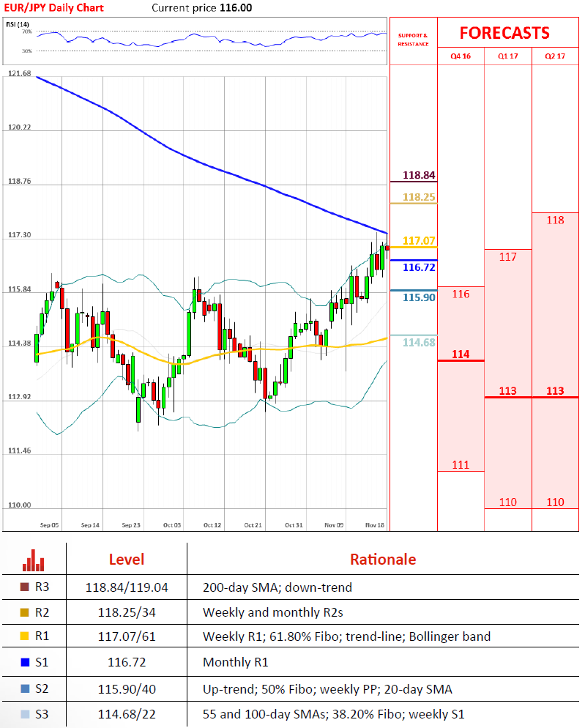Viewport: 585px width, 728px height.
Task: Click the RSI (14) indicator label
Action: (18, 24)
